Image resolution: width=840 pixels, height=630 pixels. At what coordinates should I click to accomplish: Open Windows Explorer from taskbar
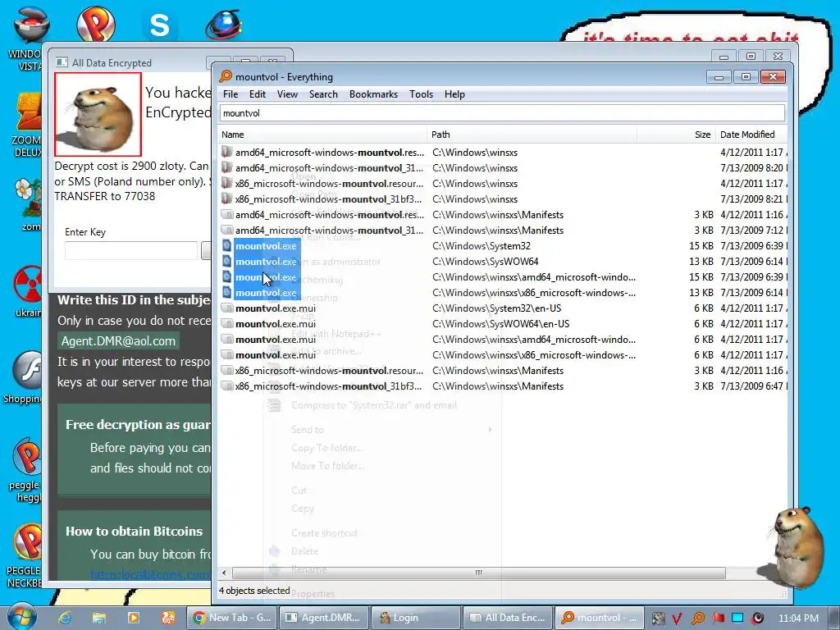99,618
